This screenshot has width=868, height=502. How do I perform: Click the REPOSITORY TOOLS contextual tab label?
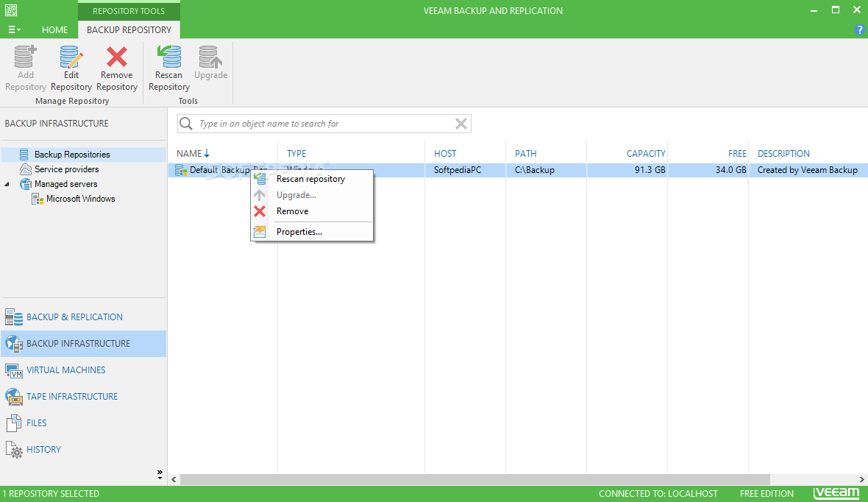tap(129, 11)
